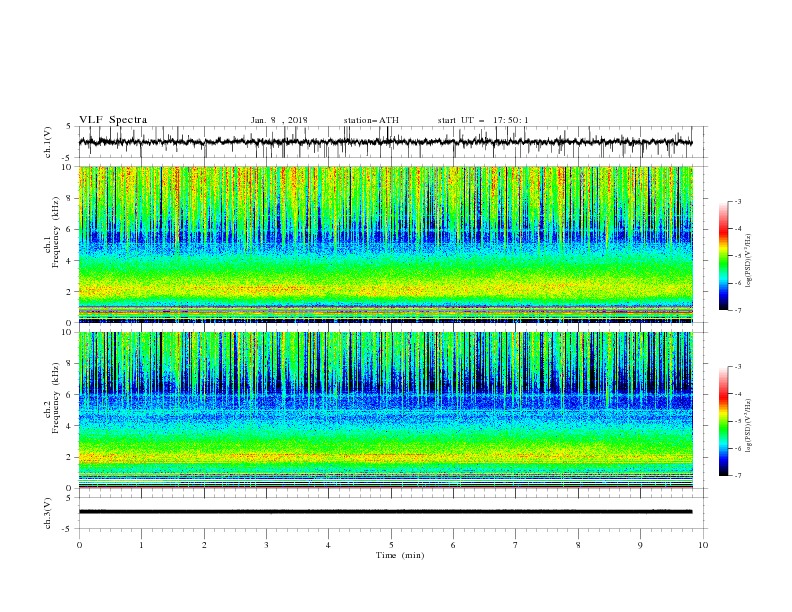Screen dimensions: 792x612
Task: Click the "VLF Spectra" title text
Action: pyautogui.click(x=113, y=120)
